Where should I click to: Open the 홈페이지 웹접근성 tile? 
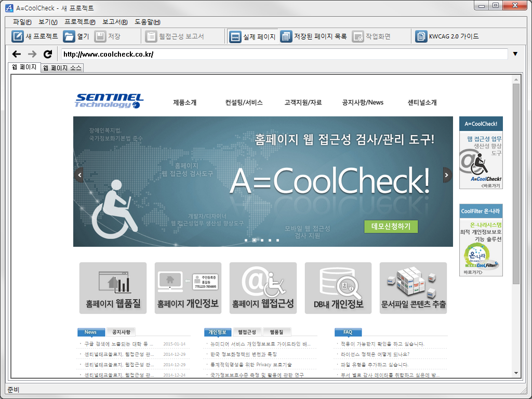coord(263,288)
